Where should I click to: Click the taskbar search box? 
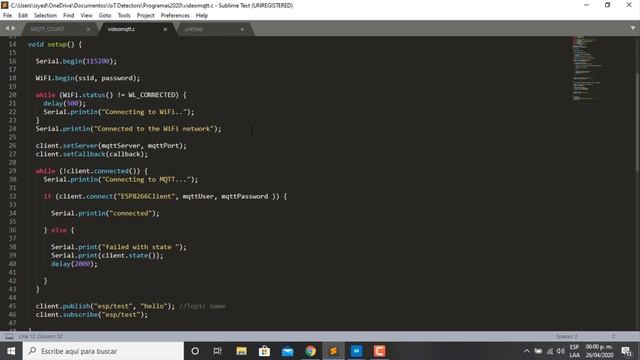103,351
